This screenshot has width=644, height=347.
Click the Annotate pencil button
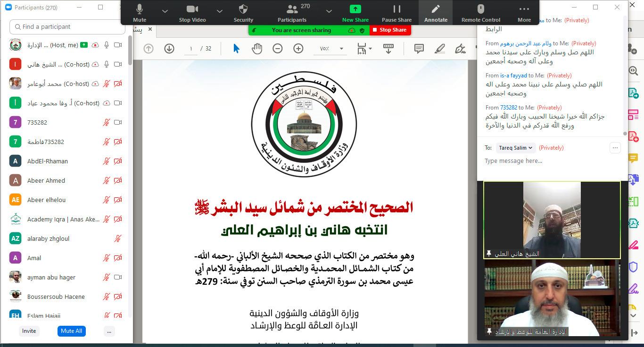pos(436,13)
